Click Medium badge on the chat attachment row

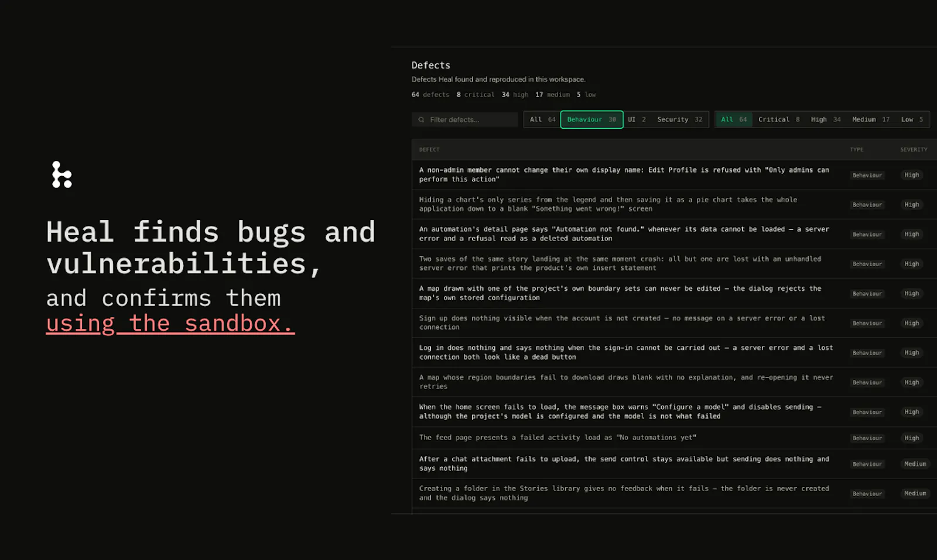(x=915, y=464)
